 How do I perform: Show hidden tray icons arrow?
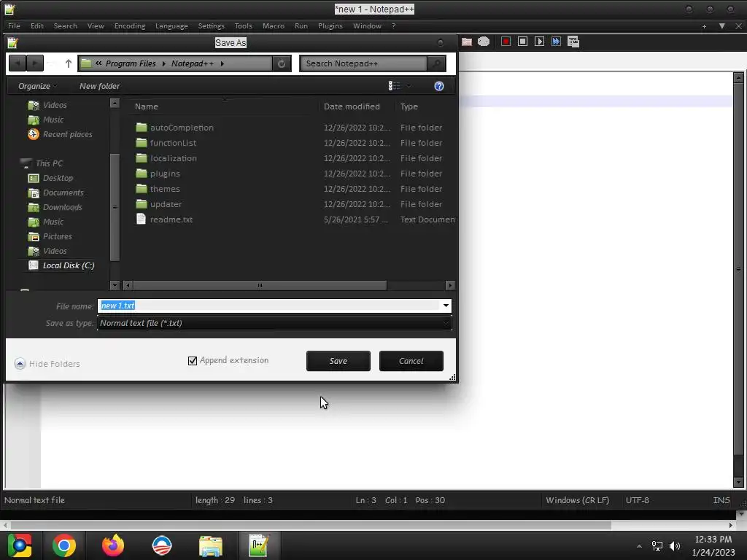(x=639, y=545)
